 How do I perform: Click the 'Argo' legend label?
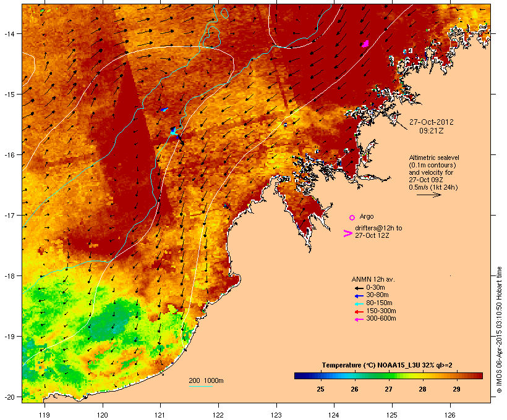367,216
